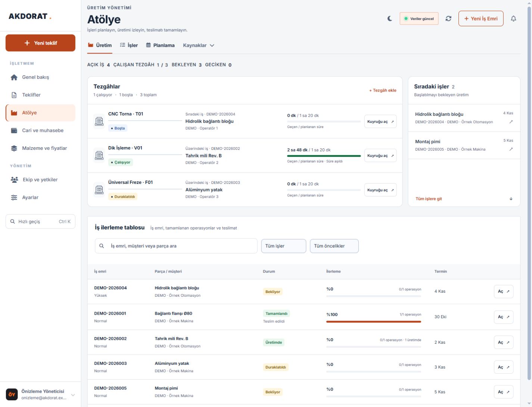Open Ayarlar settings page
Screen dimensions: 532x407
[x=40, y=197]
